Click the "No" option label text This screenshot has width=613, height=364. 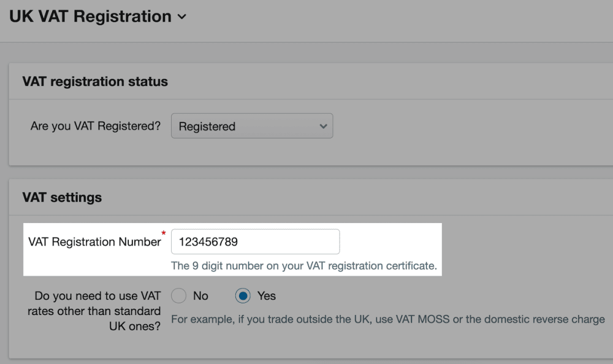(200, 296)
